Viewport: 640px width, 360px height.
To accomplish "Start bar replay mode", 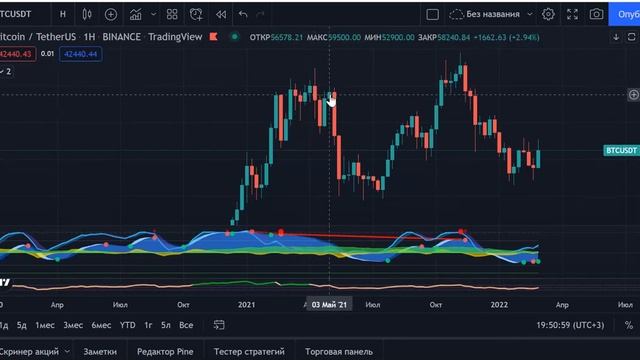I will pyautogui.click(x=221, y=14).
